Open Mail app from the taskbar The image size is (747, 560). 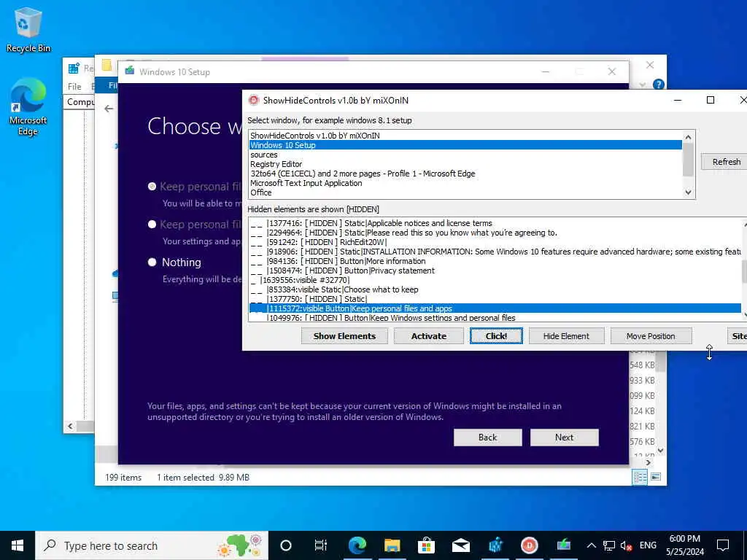461,545
